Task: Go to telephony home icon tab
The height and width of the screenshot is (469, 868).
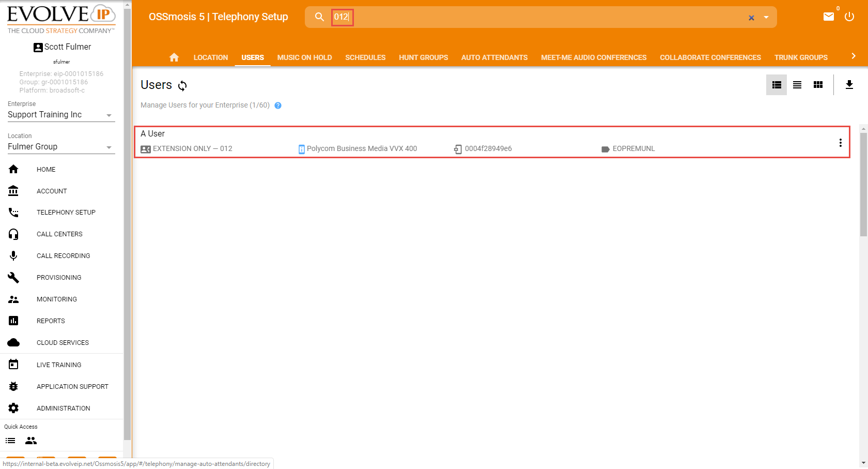Action: [174, 57]
